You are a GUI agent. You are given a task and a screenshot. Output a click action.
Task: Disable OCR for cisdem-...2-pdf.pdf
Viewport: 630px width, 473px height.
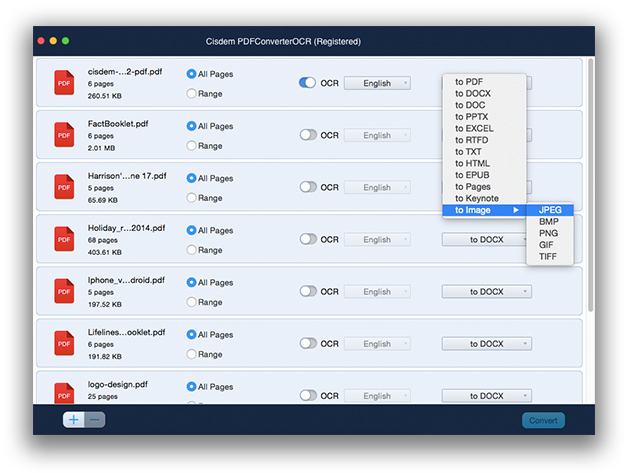307,83
